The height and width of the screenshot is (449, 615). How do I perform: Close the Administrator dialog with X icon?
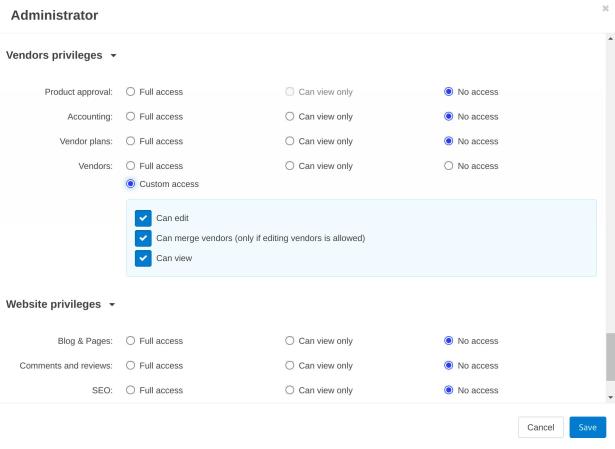coord(605,7)
